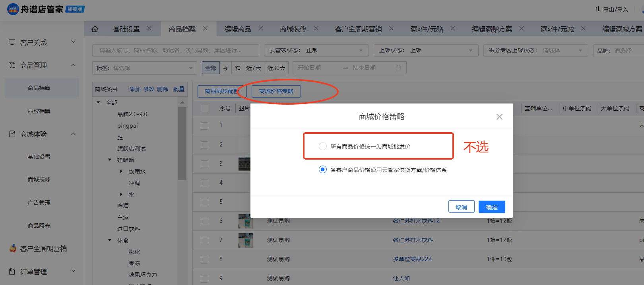Close the 编辑商品 tab via its X icon

[261, 29]
